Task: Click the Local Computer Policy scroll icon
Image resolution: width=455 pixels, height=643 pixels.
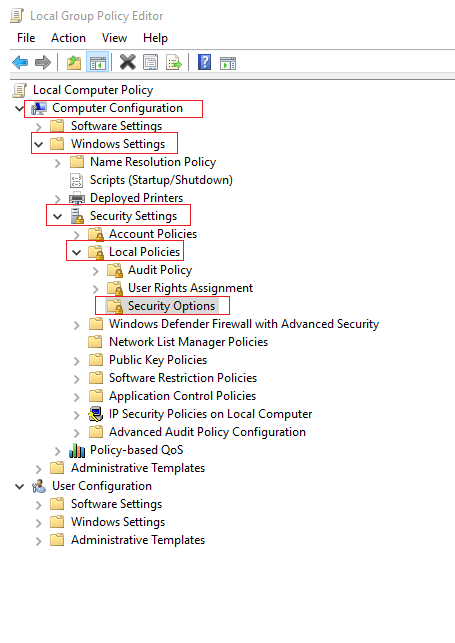Action: coord(20,90)
